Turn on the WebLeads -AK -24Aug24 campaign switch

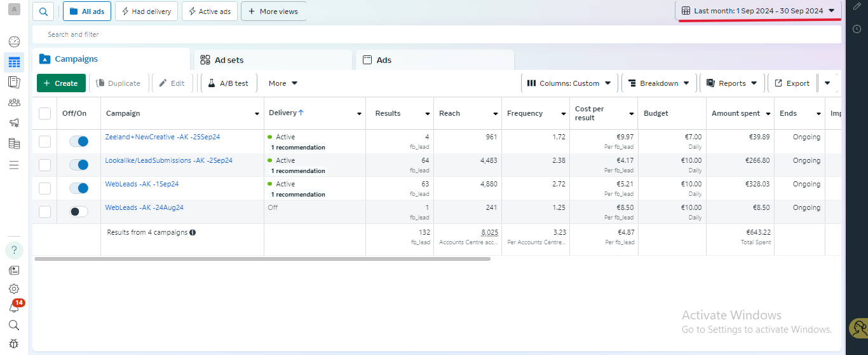pyautogui.click(x=79, y=212)
